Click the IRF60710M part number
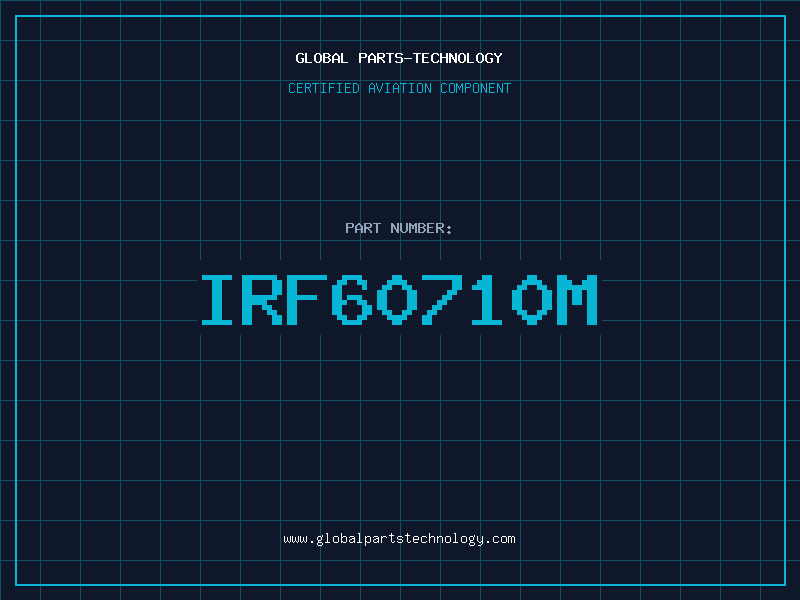This screenshot has width=800, height=600. pyautogui.click(x=399, y=299)
